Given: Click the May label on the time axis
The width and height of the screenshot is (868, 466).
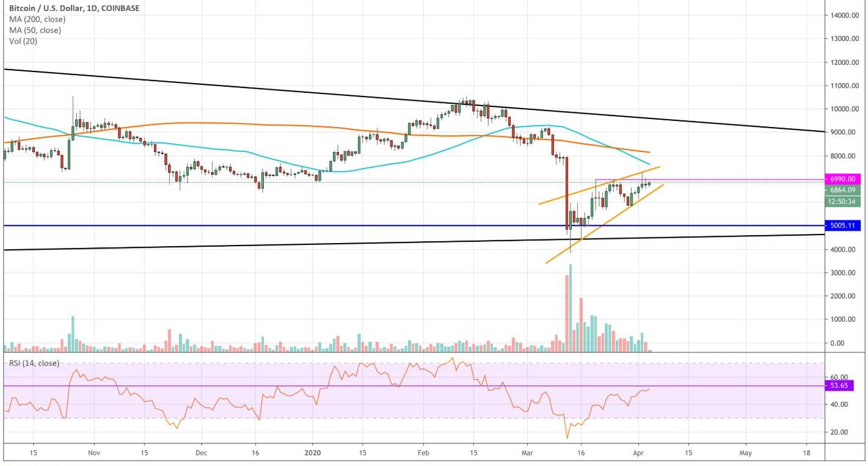Looking at the screenshot, I should point(745,454).
